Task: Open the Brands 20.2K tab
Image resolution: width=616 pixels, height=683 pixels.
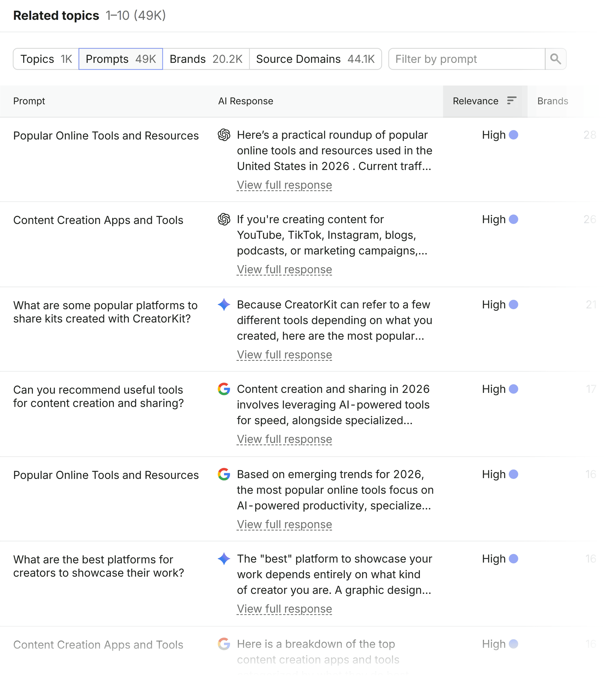Action: click(x=206, y=59)
